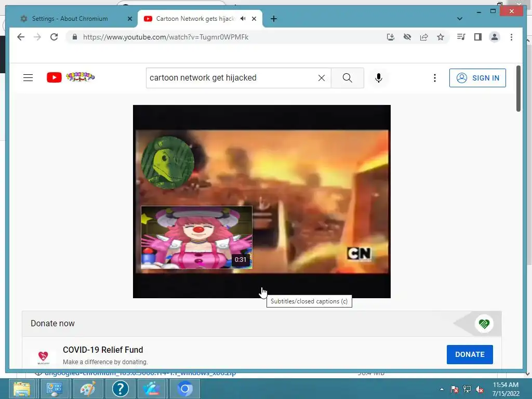
Task: Open the Control Panel taskbar icon
Action: [x=54, y=389]
